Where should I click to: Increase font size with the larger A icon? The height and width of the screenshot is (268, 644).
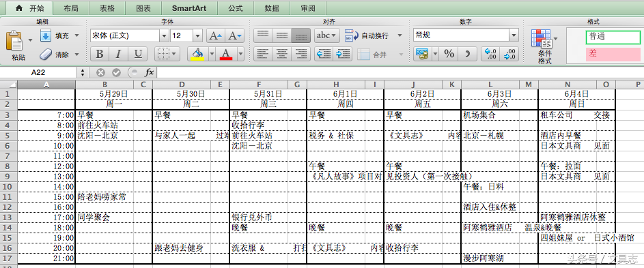(x=216, y=35)
